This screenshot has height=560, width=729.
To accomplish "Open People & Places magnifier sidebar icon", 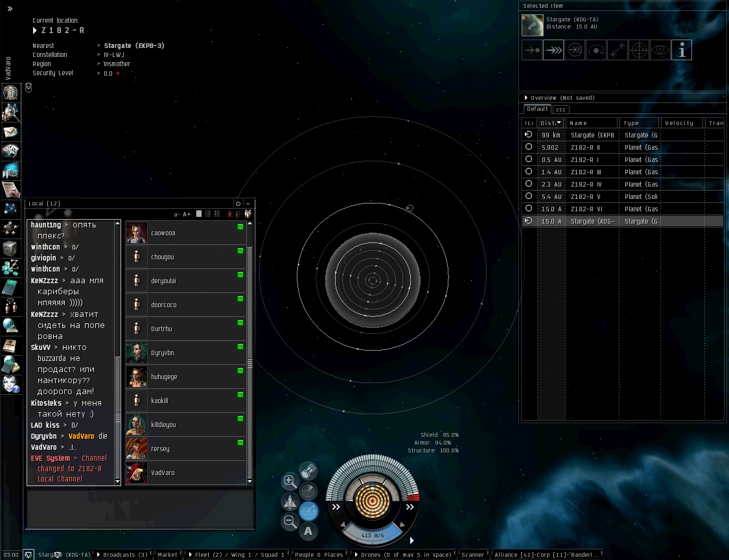I will pos(10,112).
